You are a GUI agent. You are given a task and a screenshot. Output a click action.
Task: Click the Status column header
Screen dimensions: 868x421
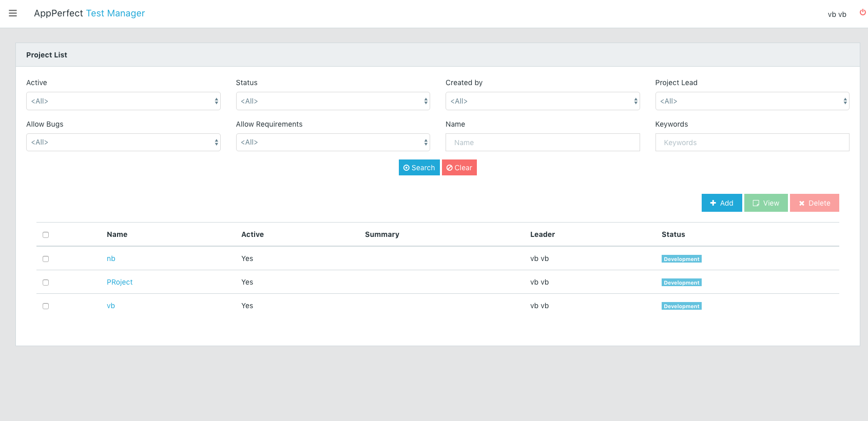point(673,234)
